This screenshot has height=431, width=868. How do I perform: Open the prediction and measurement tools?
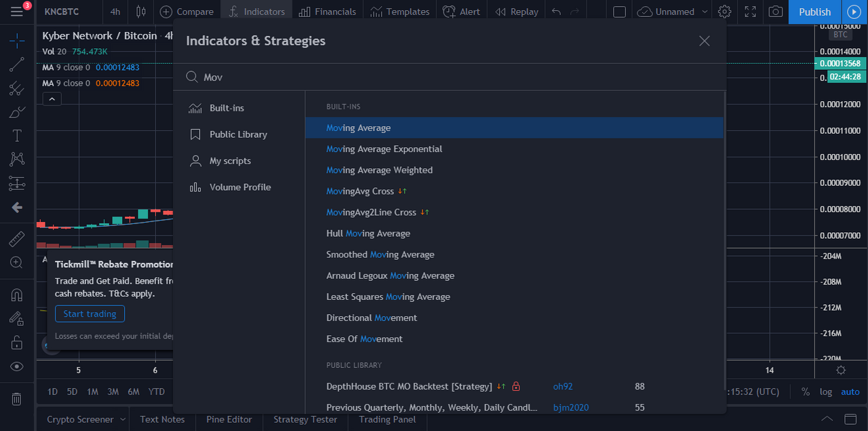[17, 183]
